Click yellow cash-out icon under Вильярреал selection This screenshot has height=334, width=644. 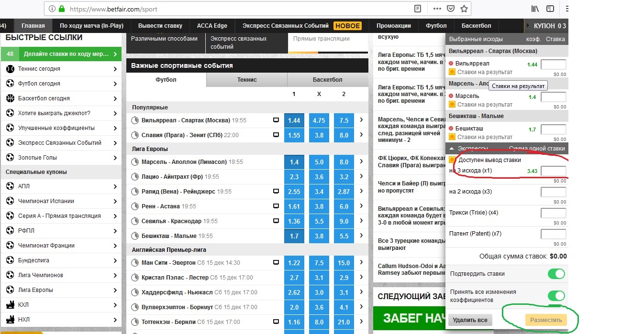pos(452,72)
